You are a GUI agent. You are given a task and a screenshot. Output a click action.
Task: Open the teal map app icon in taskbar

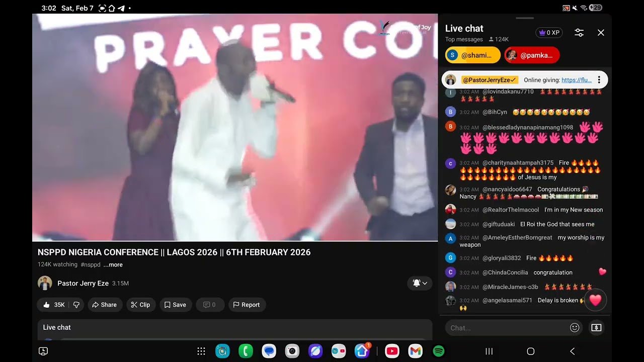pyautogui.click(x=222, y=351)
